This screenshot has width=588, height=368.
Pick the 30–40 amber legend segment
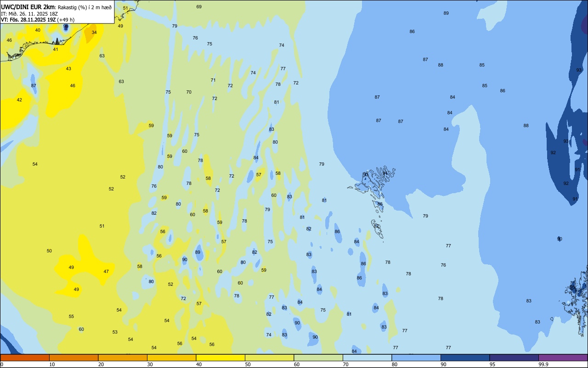tap(171, 357)
